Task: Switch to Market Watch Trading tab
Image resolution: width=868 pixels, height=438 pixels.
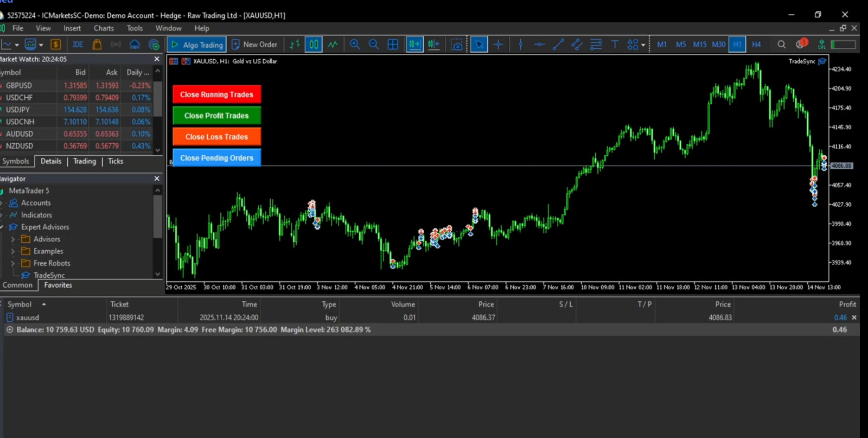Action: [85, 161]
